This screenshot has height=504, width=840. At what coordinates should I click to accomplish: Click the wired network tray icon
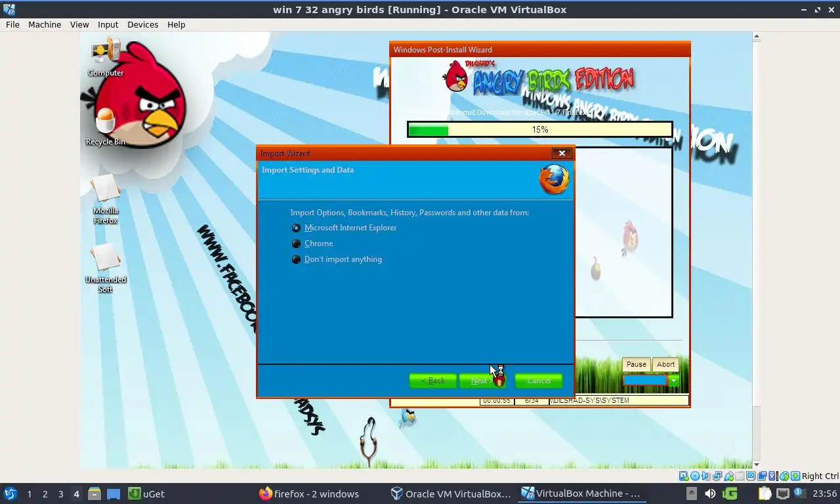(x=782, y=493)
